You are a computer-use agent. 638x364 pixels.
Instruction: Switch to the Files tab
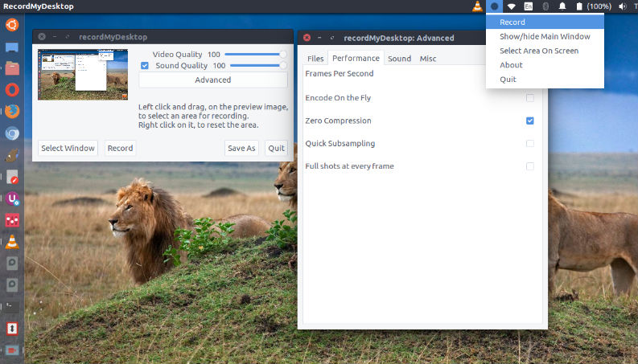pos(315,59)
